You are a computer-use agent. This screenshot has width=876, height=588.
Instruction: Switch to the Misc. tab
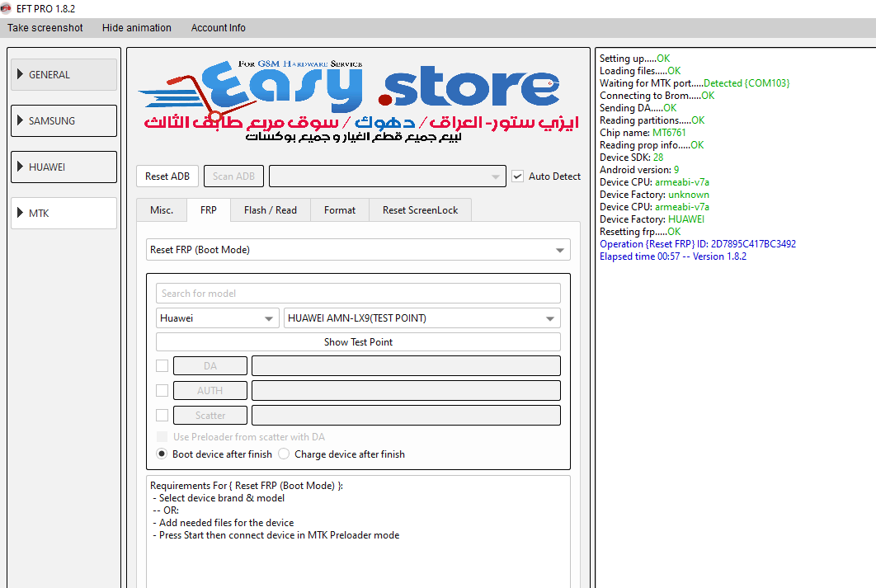[x=162, y=210]
